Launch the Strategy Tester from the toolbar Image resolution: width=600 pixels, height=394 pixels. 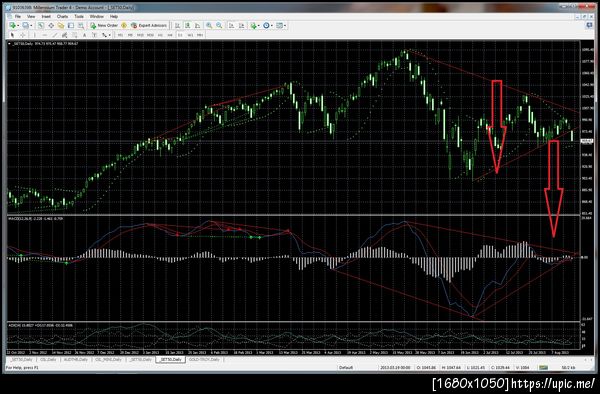81,26
